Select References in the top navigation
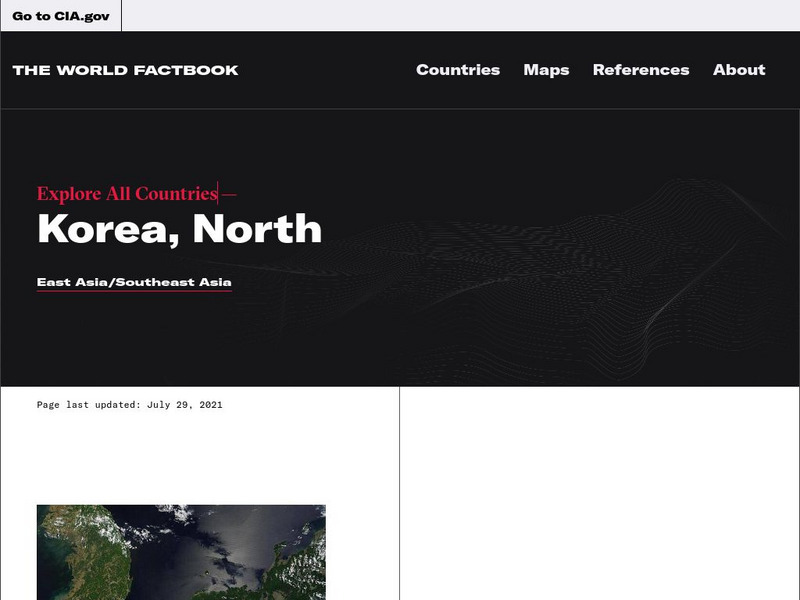The width and height of the screenshot is (800, 600). [640, 71]
